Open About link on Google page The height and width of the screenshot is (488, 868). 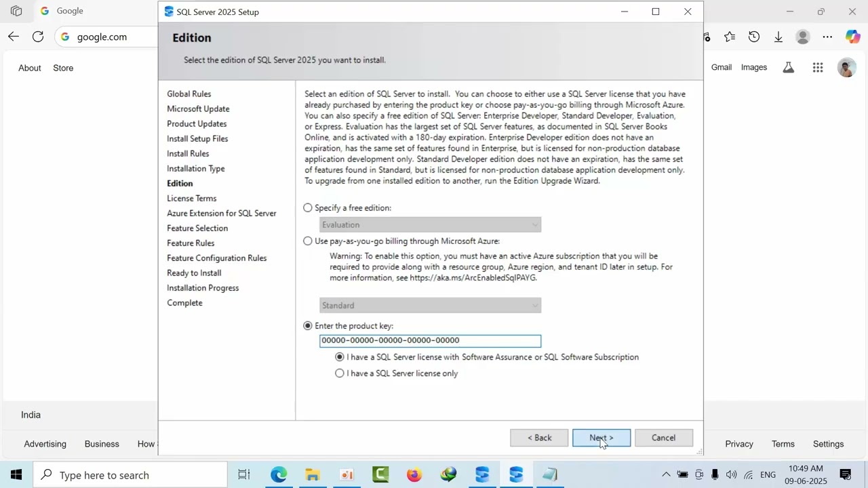pos(30,68)
